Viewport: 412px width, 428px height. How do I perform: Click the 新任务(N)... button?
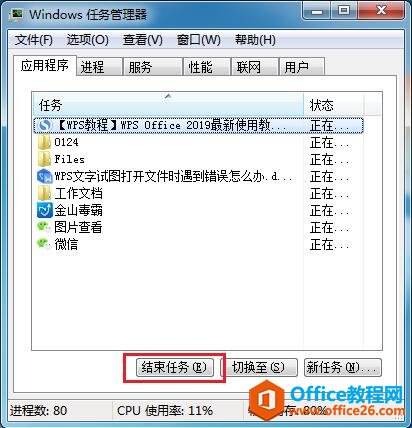point(343,368)
